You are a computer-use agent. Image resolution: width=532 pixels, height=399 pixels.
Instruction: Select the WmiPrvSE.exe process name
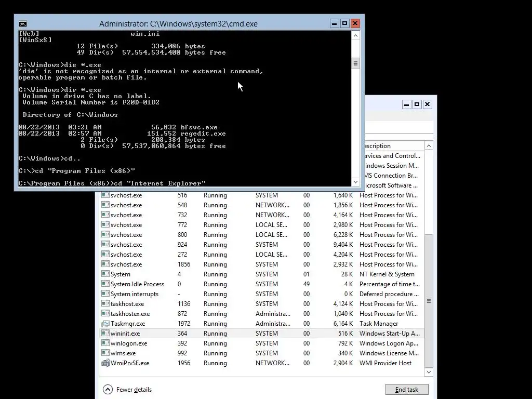(130, 363)
